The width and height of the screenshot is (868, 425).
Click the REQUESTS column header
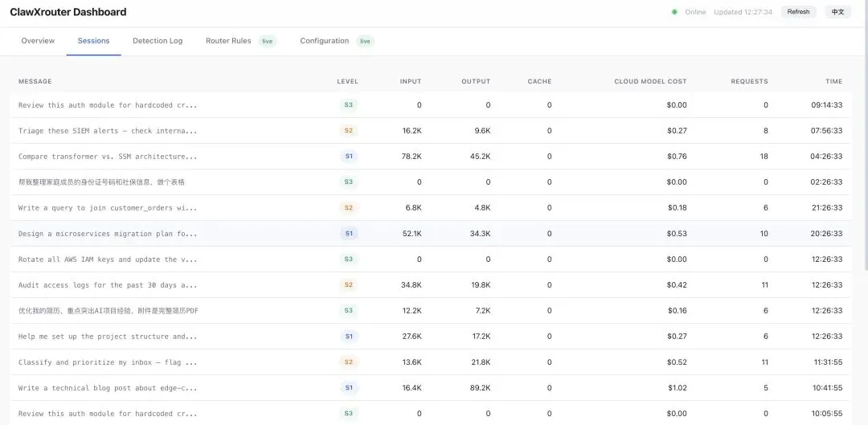(x=750, y=81)
